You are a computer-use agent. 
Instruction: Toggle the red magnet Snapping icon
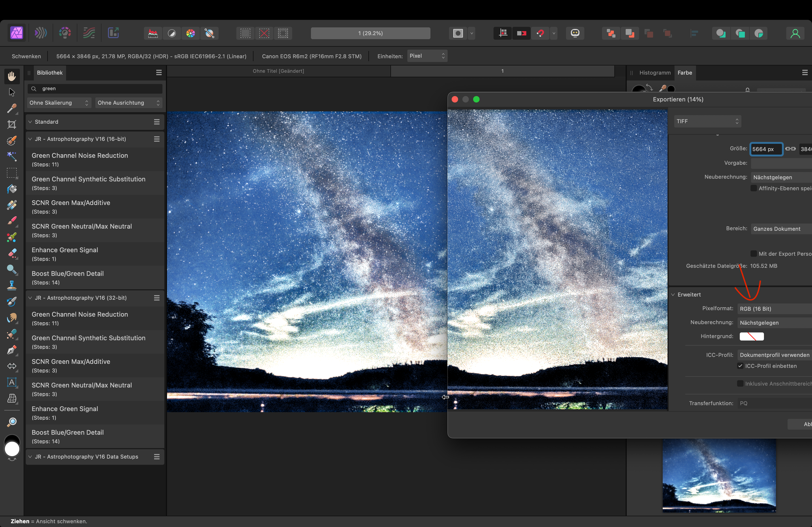point(540,33)
